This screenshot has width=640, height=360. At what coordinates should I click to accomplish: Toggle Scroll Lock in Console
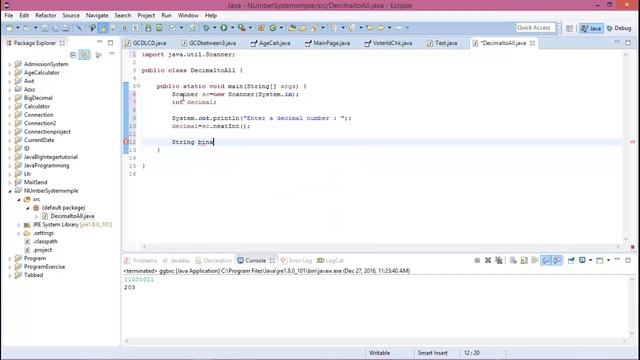coord(524,260)
